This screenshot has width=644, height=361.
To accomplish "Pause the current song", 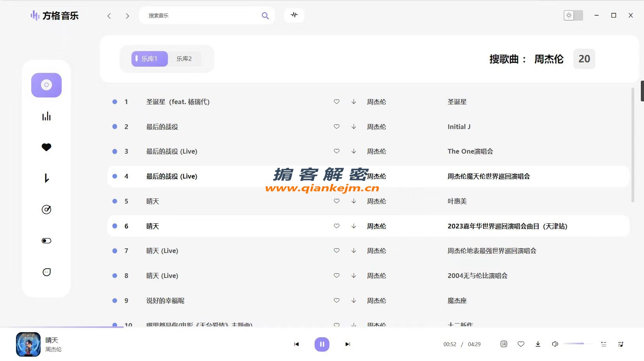I will coord(322,344).
